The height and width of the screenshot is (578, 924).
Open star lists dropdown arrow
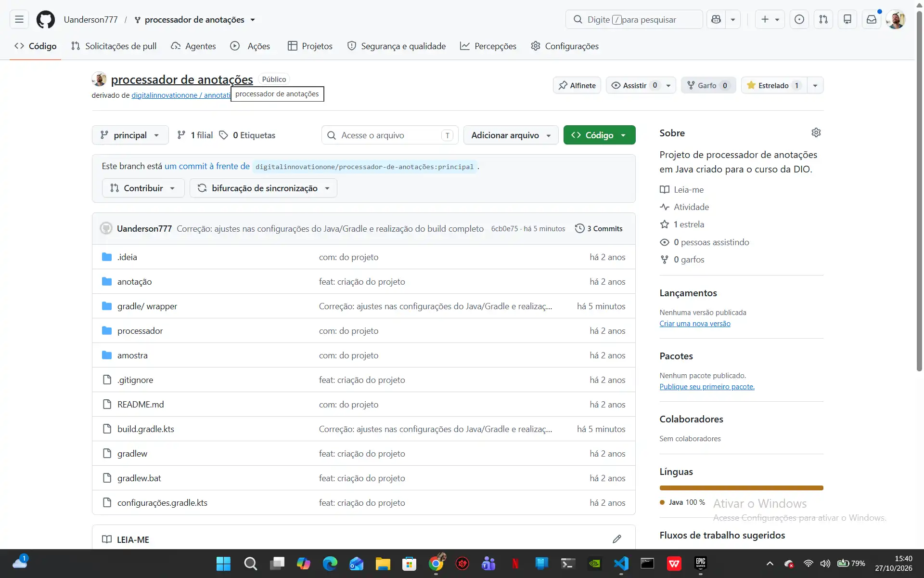click(815, 85)
